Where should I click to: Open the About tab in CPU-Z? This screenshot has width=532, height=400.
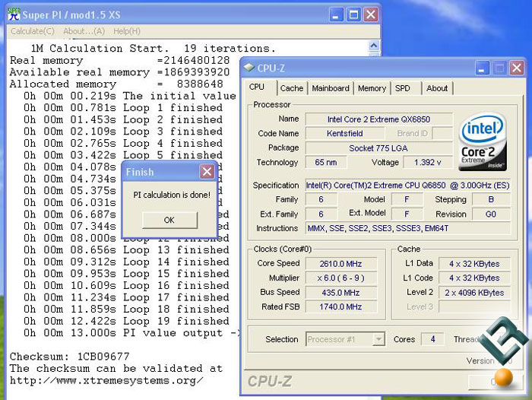pos(437,88)
